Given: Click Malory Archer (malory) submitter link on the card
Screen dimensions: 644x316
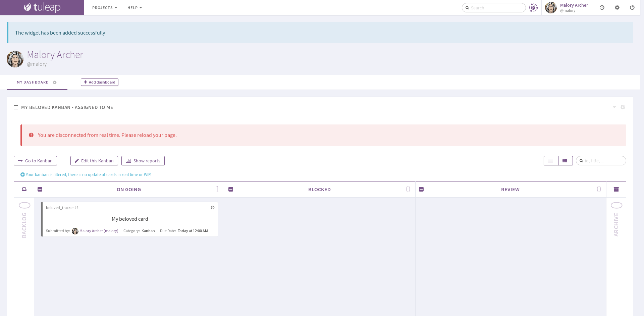Looking at the screenshot, I should 99,231.
